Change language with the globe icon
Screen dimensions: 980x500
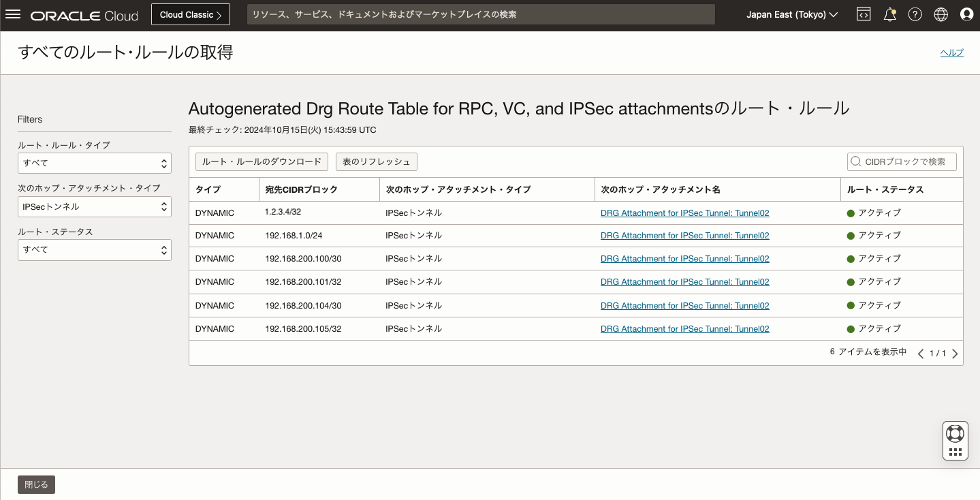(x=940, y=14)
